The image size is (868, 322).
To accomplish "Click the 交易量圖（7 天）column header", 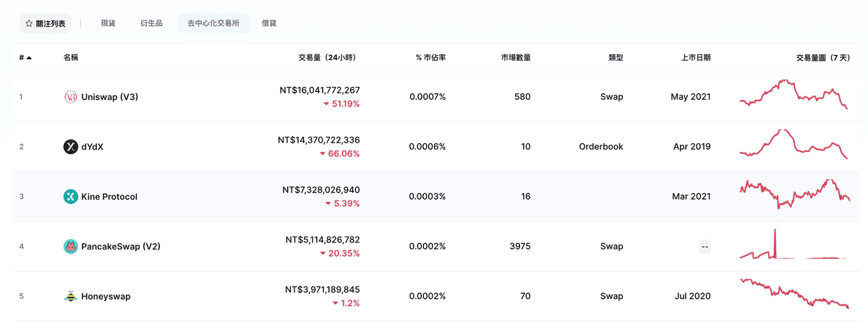I will 822,57.
